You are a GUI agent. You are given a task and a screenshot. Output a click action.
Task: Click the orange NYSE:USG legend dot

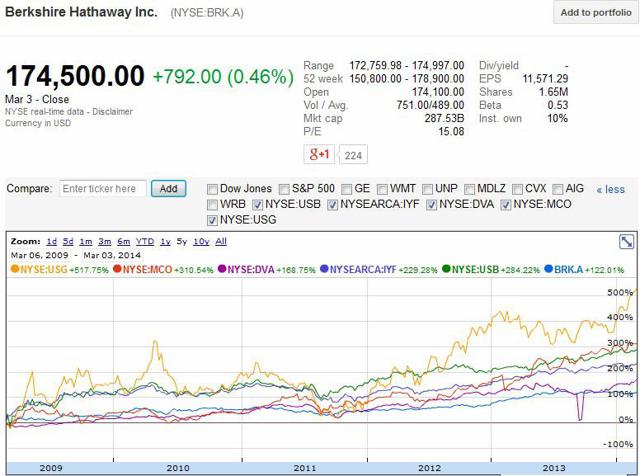coord(15,269)
